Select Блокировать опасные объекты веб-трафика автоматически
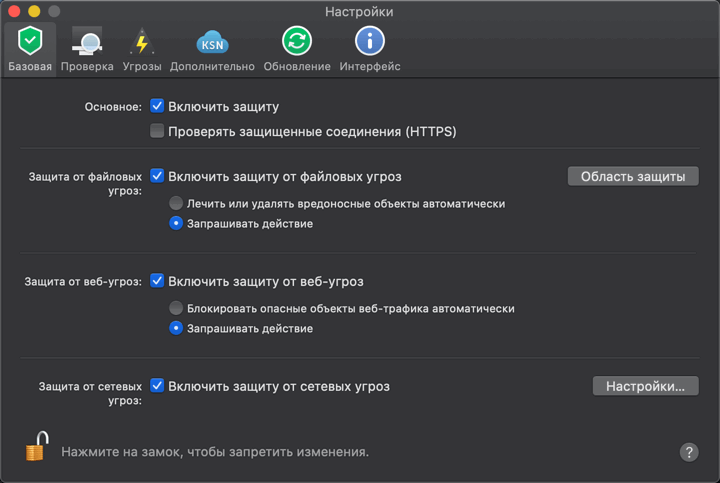 pyautogui.click(x=176, y=308)
